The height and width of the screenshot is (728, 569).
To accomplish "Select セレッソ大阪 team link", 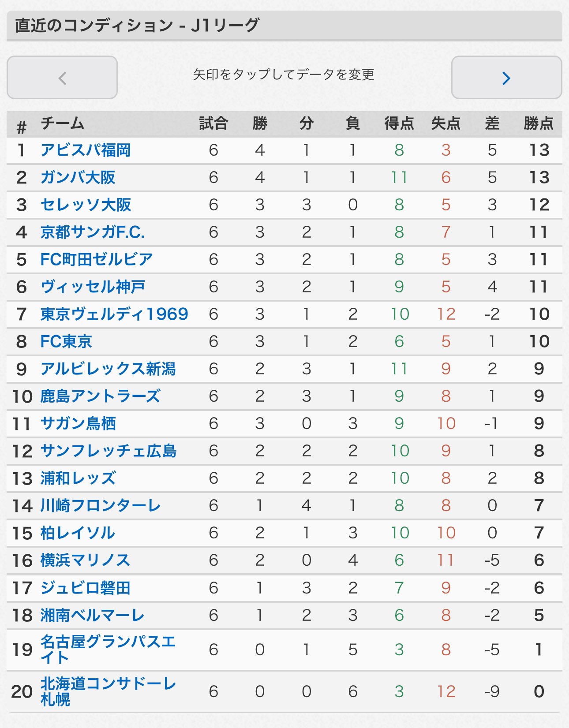I will tap(86, 205).
